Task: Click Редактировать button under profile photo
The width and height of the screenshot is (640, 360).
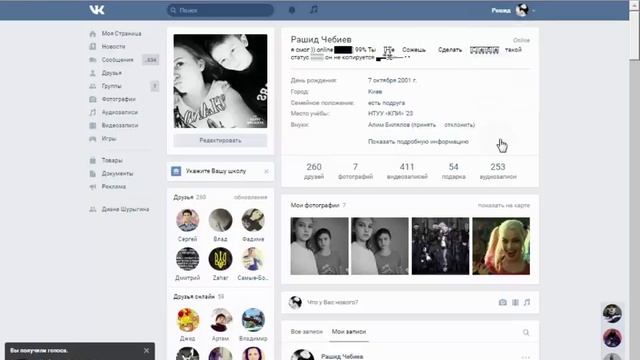Action: 220,140
